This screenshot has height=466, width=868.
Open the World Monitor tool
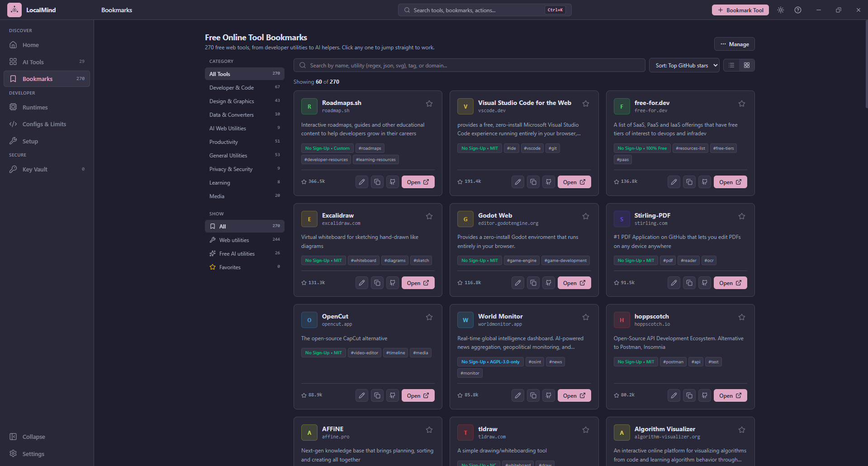574,395
